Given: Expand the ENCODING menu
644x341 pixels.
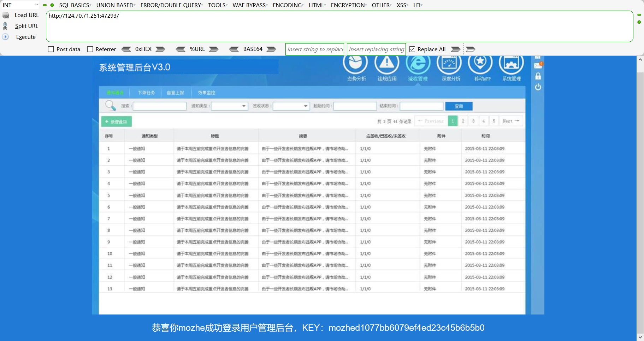Looking at the screenshot, I should (x=288, y=5).
